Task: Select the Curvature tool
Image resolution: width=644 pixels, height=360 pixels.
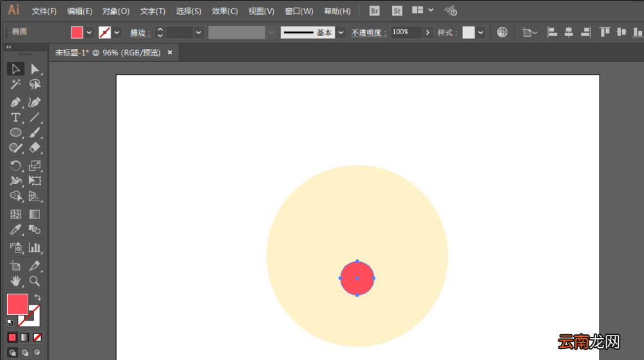Action: coord(35,102)
